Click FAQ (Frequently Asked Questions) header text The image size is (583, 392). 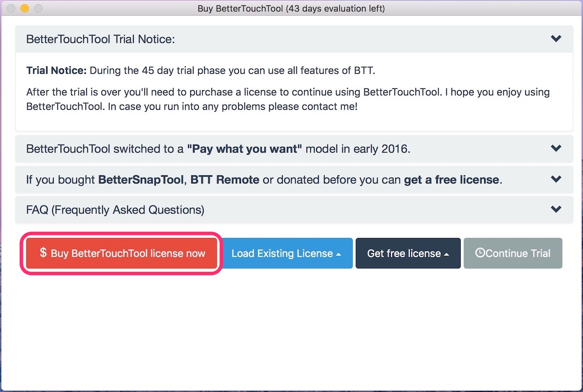115,210
